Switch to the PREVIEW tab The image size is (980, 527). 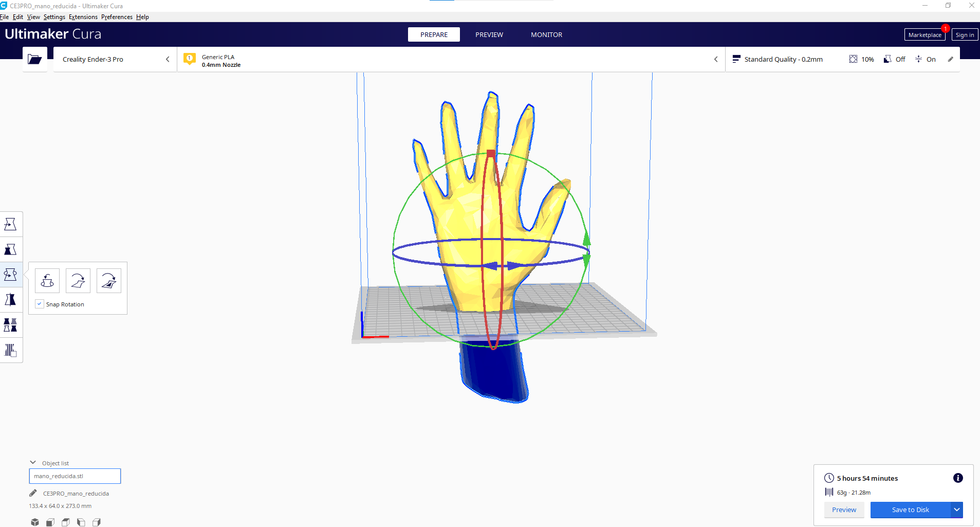pos(489,34)
